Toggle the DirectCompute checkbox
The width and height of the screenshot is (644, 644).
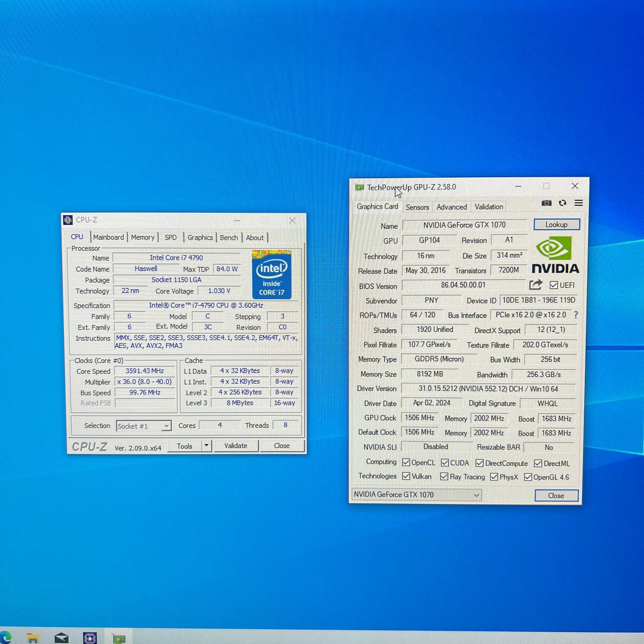pyautogui.click(x=480, y=463)
